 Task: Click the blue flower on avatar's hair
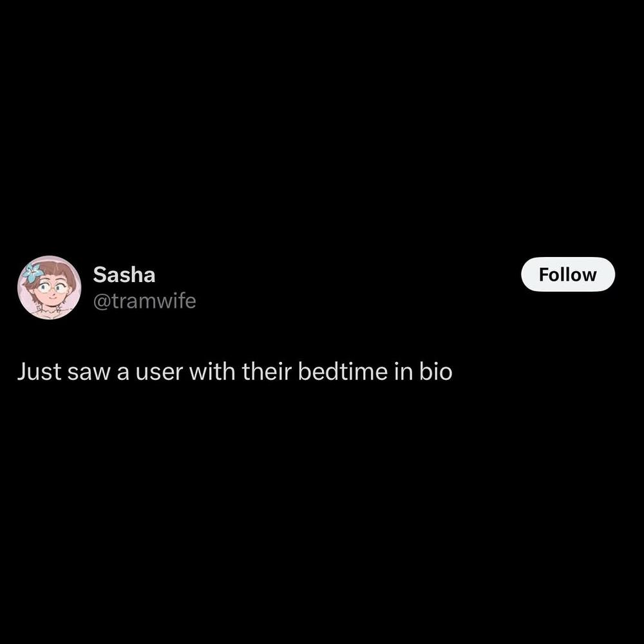pyautogui.click(x=33, y=272)
